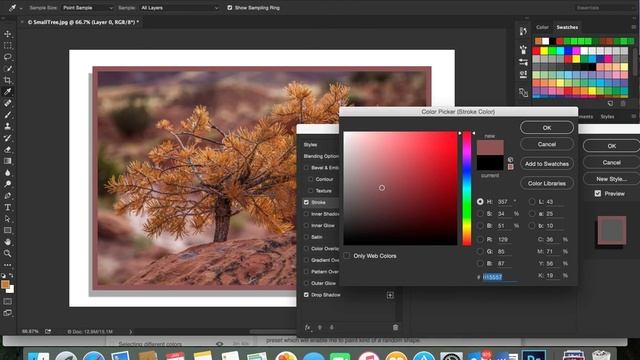Click the export icon in status bar
Image resolution: width=640 pixels, height=360 pixels.
(x=48, y=331)
